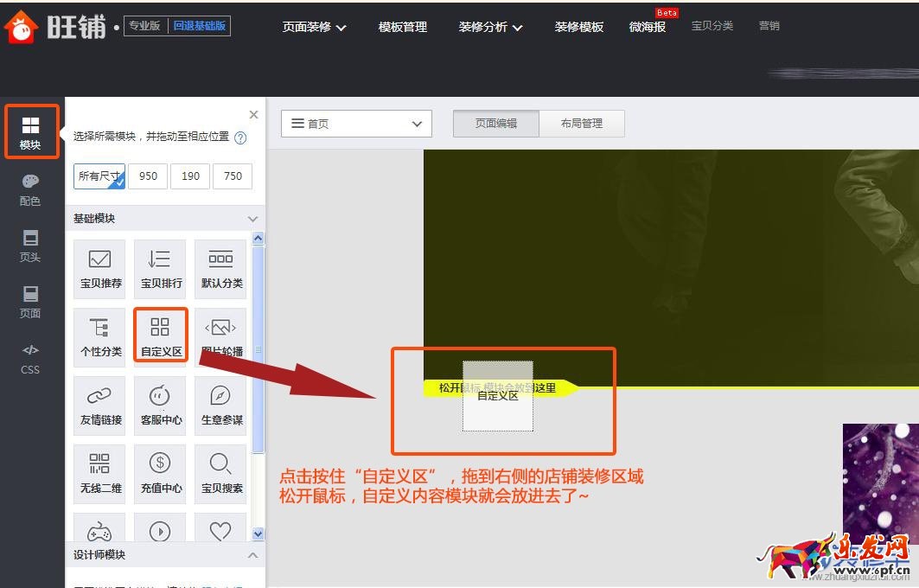Switch to the 布局管理 tab
Viewport: 919px width, 588px height.
(581, 123)
